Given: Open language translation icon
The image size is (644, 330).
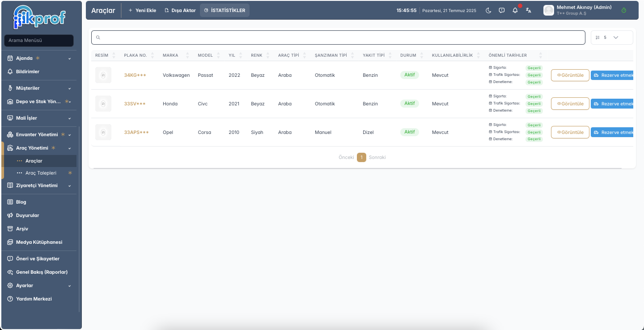Looking at the screenshot, I should (x=529, y=10).
